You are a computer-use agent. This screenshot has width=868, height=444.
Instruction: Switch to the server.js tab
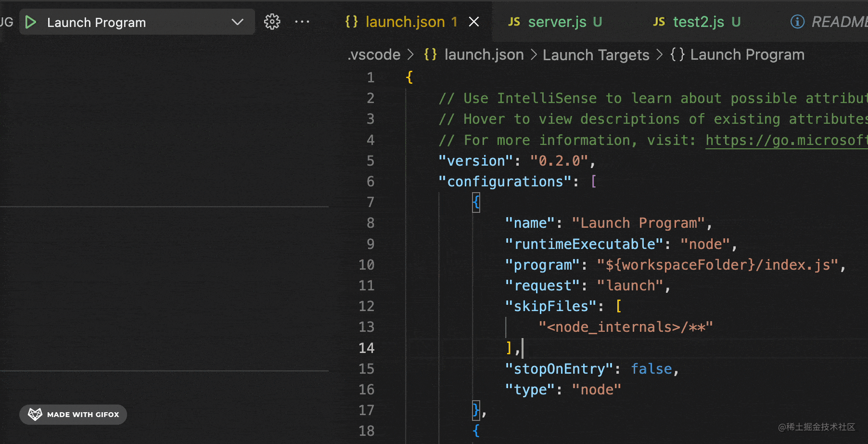(557, 22)
